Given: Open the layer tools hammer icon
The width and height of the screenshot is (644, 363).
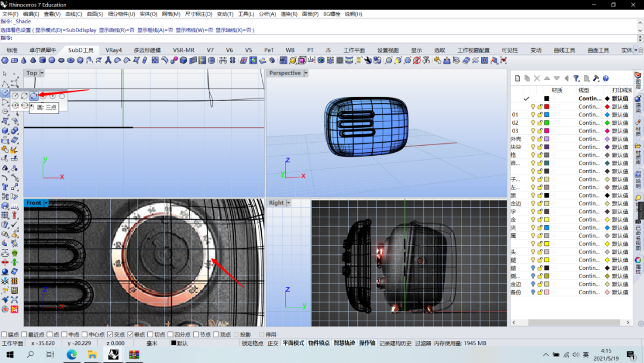Looking at the screenshot, I should coord(596,78).
